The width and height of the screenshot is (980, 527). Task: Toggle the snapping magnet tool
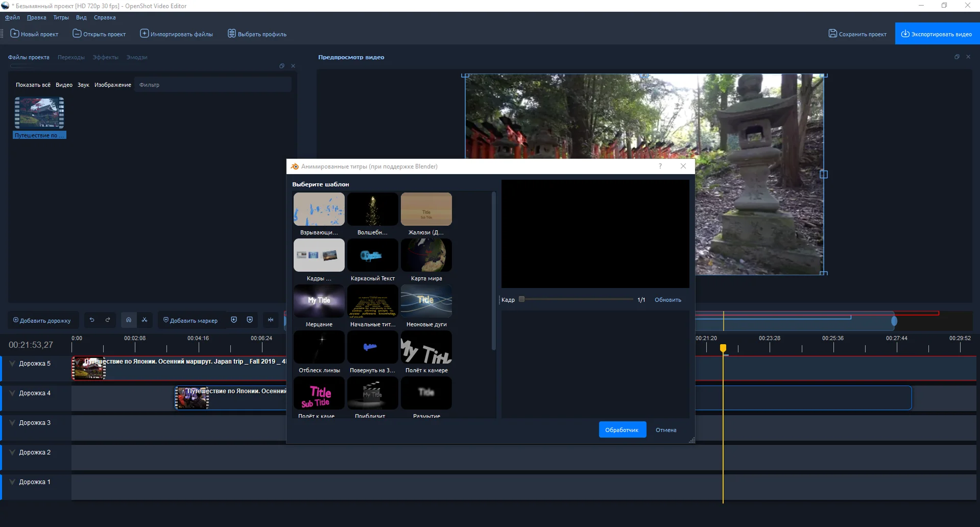tap(129, 320)
